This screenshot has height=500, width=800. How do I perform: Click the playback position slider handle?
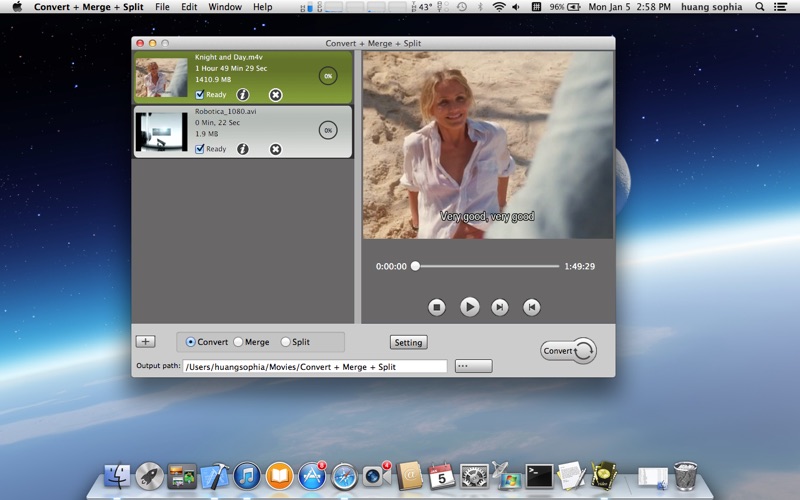tap(415, 266)
